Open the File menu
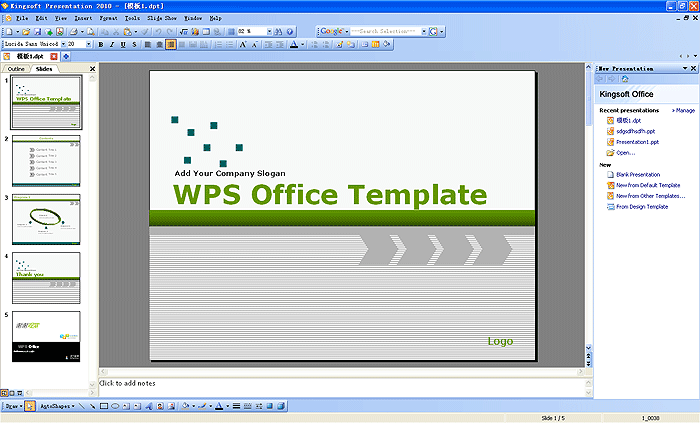Screen dimensions: 700x423 tap(21, 18)
